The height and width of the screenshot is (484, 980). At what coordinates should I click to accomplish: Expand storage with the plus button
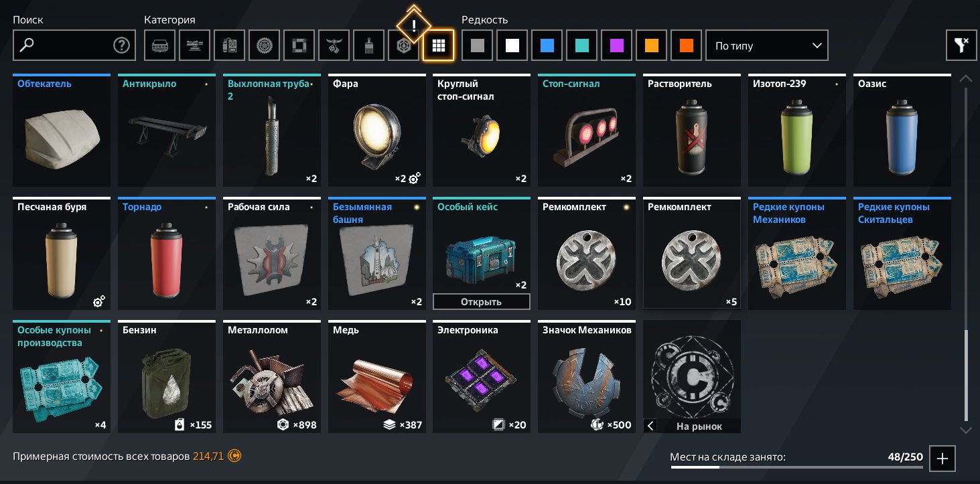coord(942,459)
